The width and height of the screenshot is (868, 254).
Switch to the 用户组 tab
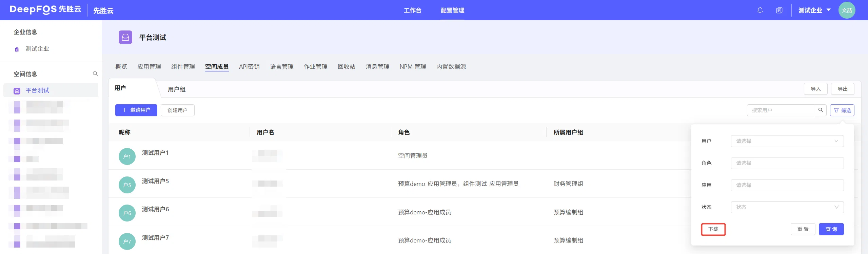177,89
